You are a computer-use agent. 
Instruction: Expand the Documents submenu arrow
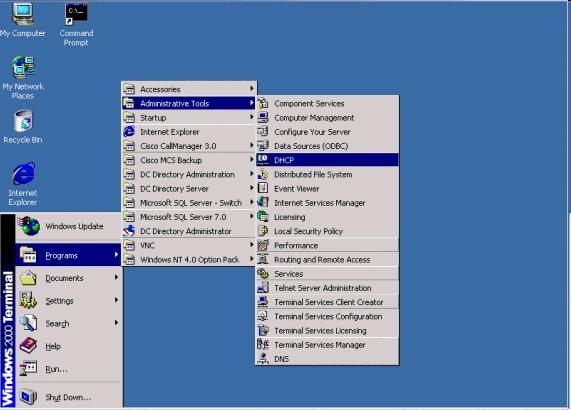click(116, 277)
